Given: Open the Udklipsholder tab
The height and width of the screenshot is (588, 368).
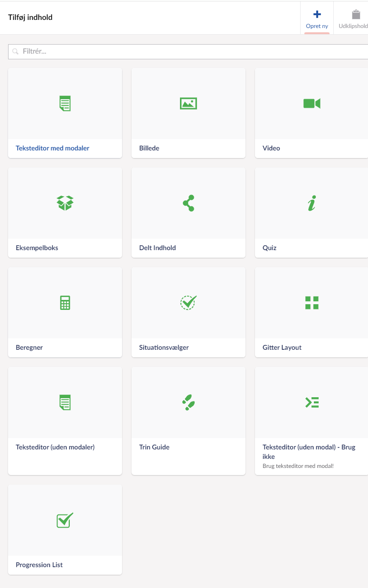Looking at the screenshot, I should coord(353,18).
